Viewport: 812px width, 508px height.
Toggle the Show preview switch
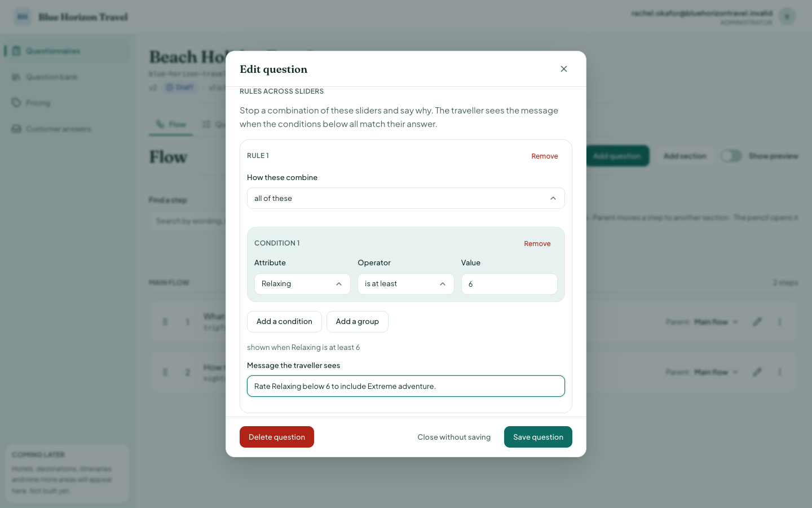click(731, 156)
